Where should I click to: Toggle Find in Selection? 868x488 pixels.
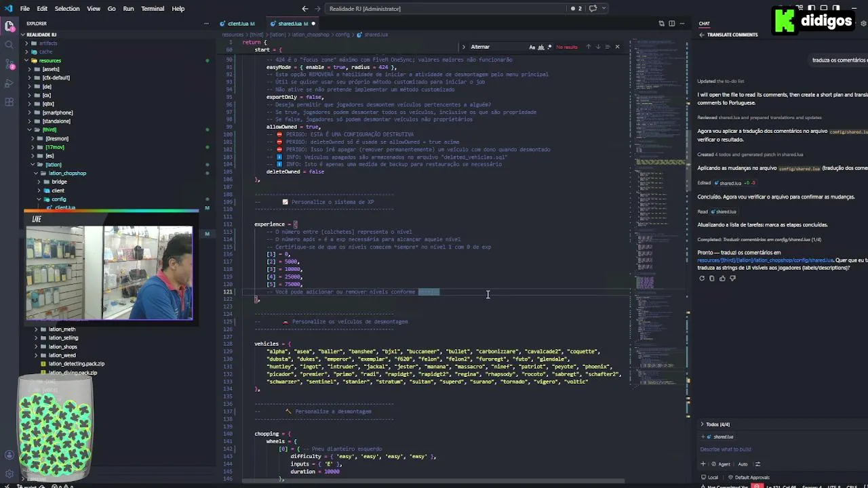coord(607,47)
